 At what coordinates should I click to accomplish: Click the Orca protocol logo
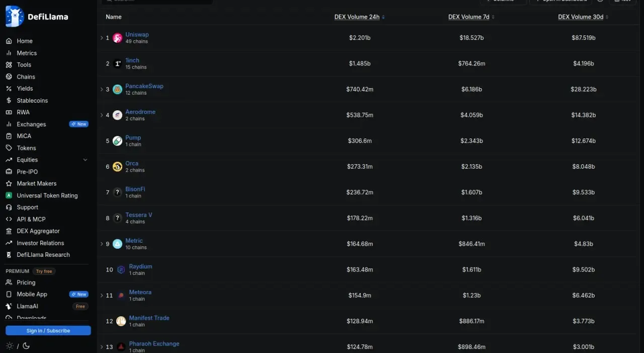point(117,167)
